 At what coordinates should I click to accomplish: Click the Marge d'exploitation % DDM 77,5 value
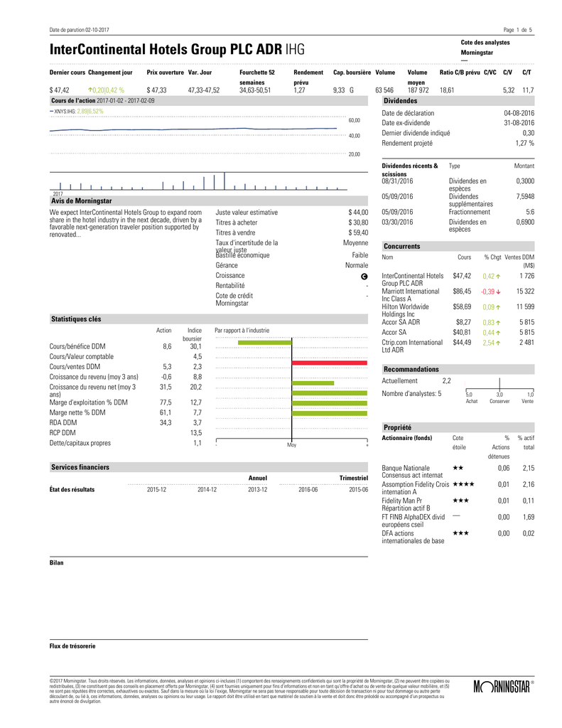[x=166, y=402]
